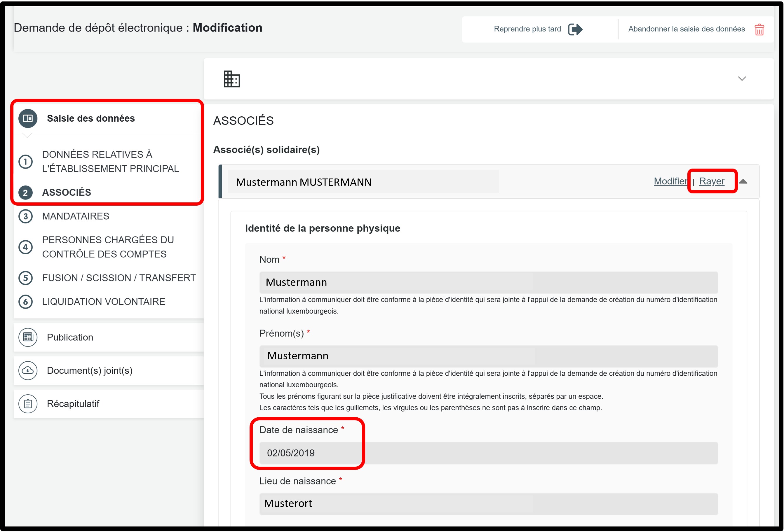Expand the company header chevron
Viewport: 784px width, 532px height.
[742, 79]
